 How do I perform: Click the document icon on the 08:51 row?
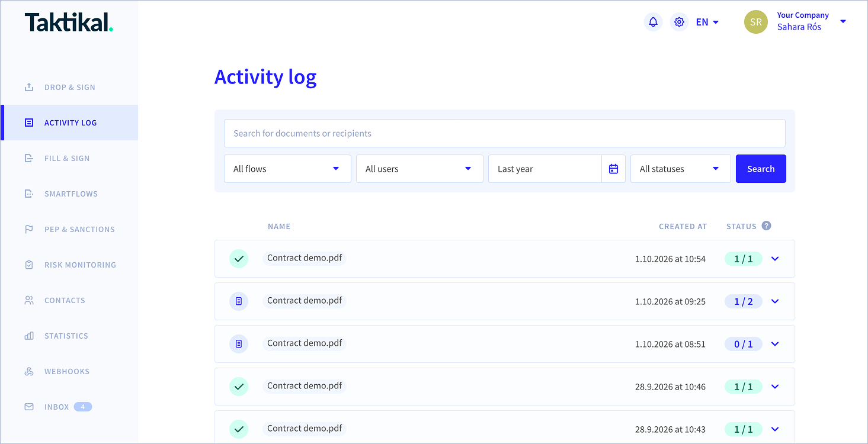pyautogui.click(x=239, y=344)
